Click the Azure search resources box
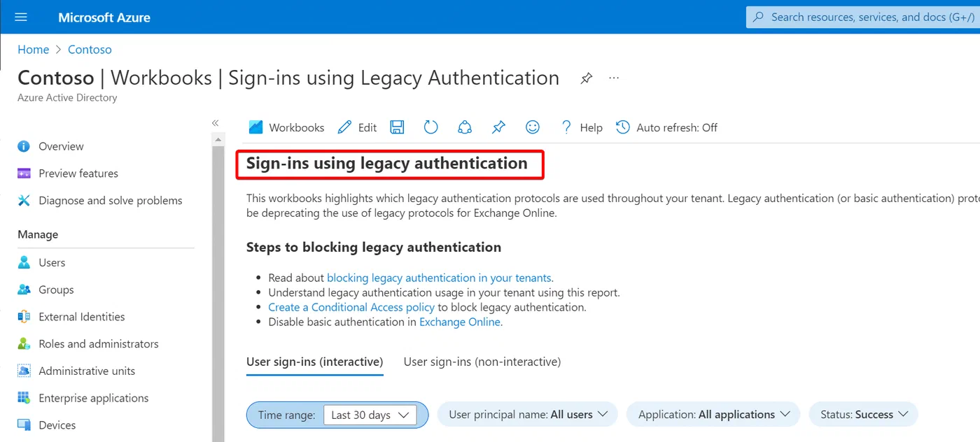This screenshot has height=442, width=980. click(x=863, y=17)
